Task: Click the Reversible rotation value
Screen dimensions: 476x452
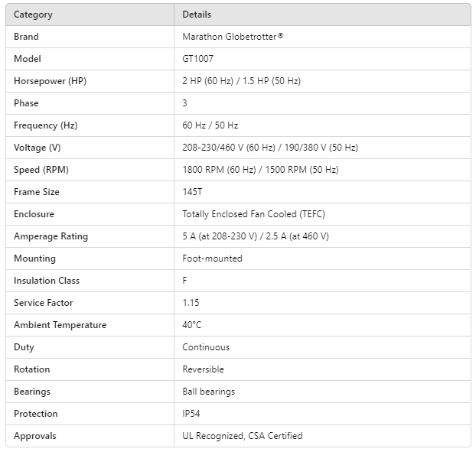Action: (204, 369)
